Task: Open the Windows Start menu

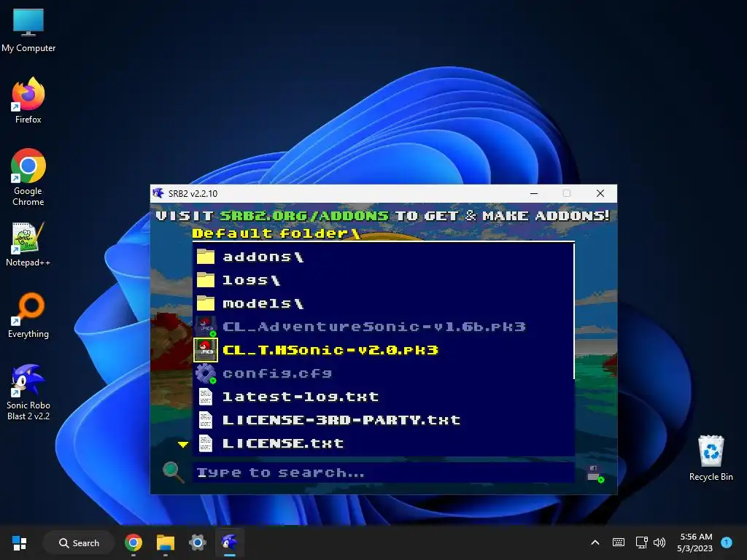Action: [20, 542]
